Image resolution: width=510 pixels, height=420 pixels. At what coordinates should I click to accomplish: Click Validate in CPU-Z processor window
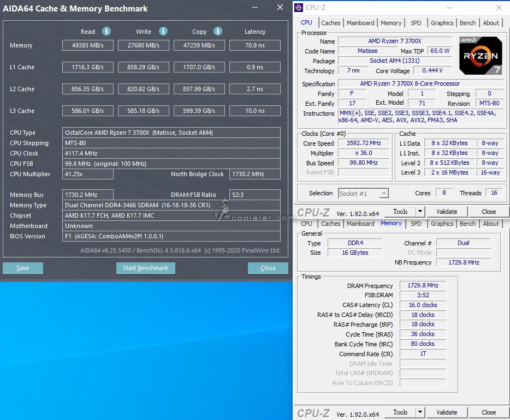447,212
